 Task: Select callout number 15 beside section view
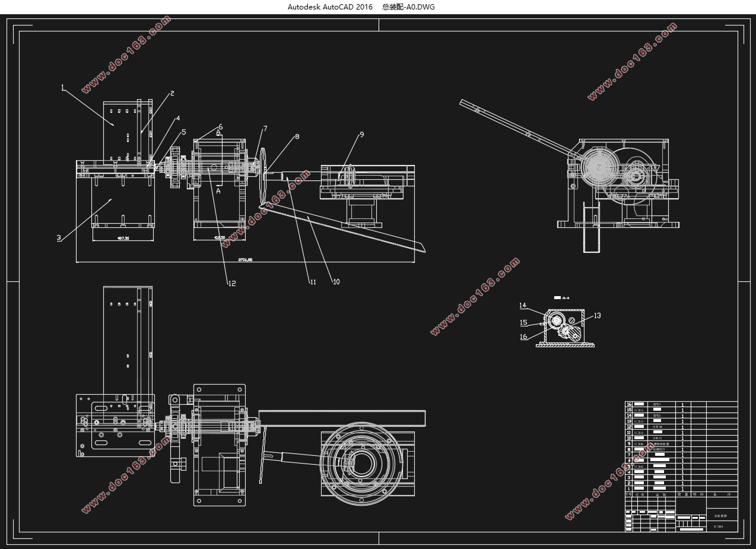coord(523,323)
